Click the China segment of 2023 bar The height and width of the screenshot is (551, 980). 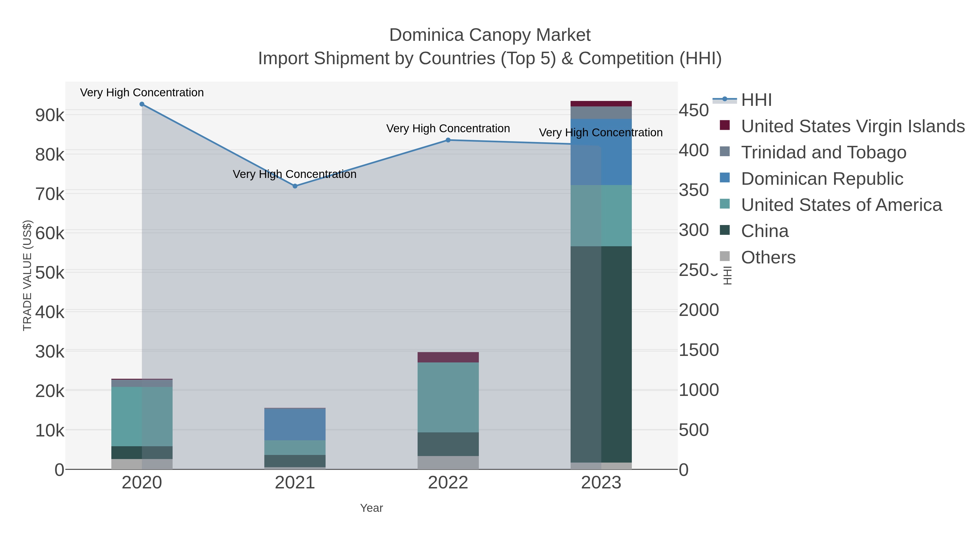pyautogui.click(x=601, y=354)
